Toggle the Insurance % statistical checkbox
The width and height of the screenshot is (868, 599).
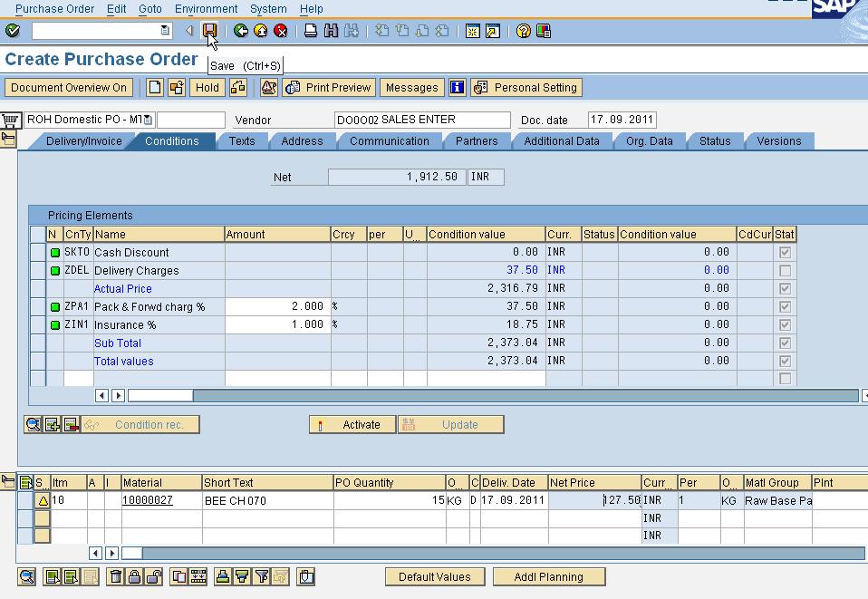point(785,324)
